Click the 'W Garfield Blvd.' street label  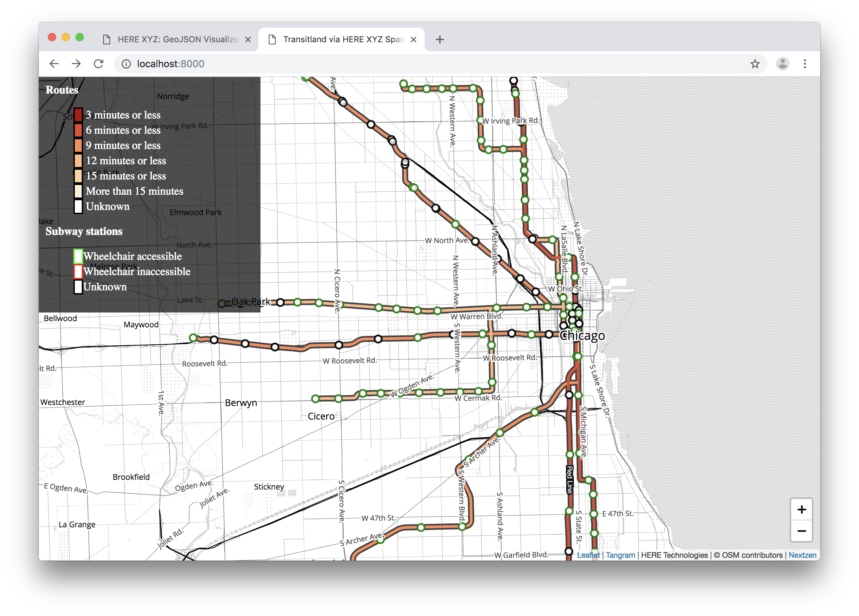pos(521,555)
